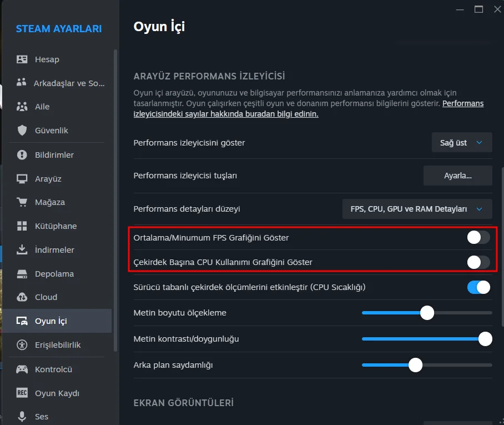
Task: Maximize the Steam settings window
Action: [x=478, y=9]
